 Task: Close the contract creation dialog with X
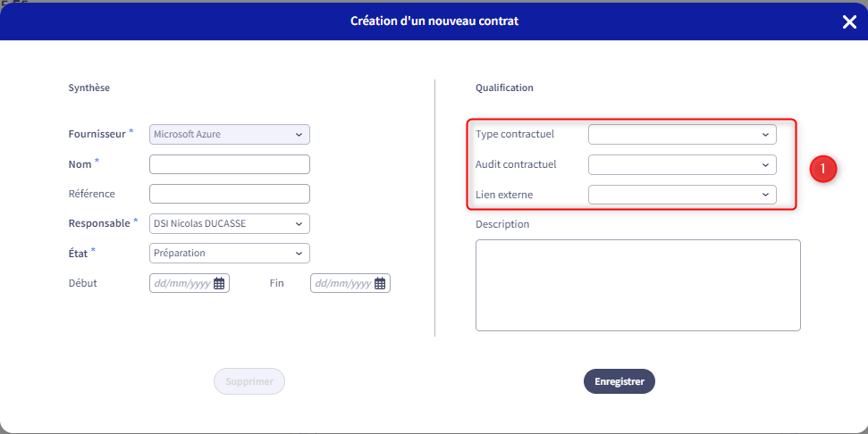[849, 21]
